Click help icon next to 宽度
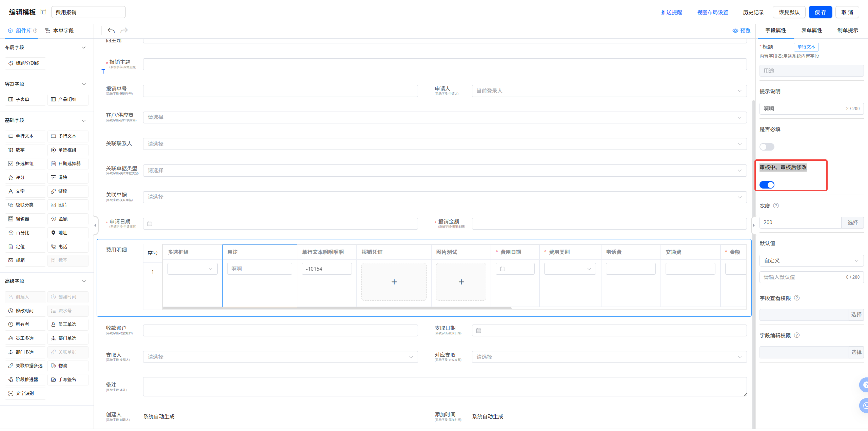This screenshot has width=868, height=431. tap(776, 206)
